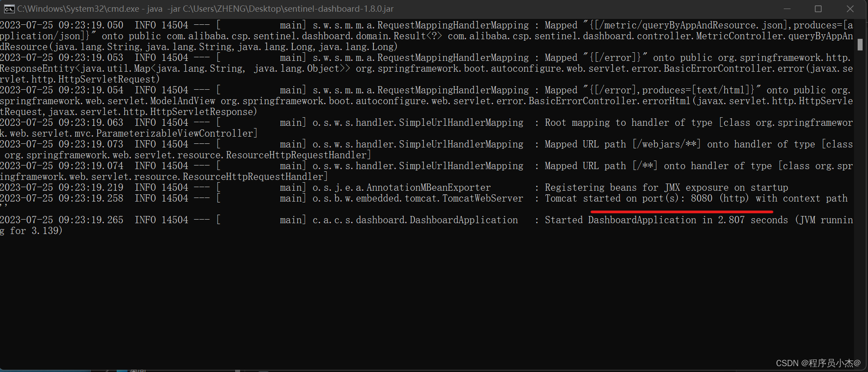Click the cmd.exe icon in title bar
This screenshot has width=868, height=372.
pos(9,9)
